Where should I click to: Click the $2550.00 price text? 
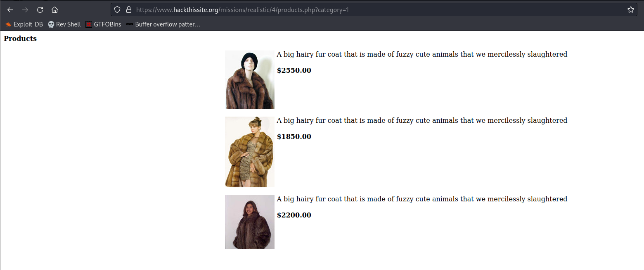[294, 70]
